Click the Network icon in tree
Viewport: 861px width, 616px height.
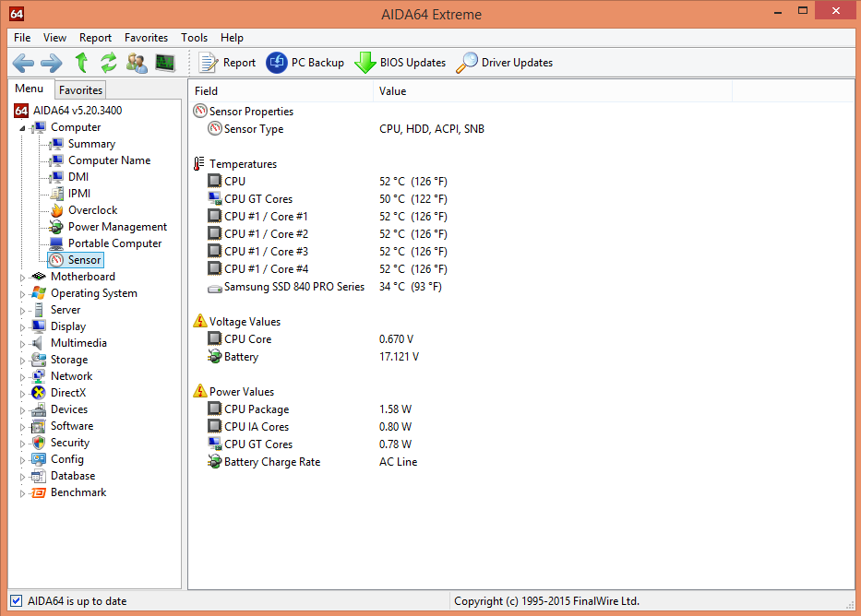pyautogui.click(x=39, y=376)
